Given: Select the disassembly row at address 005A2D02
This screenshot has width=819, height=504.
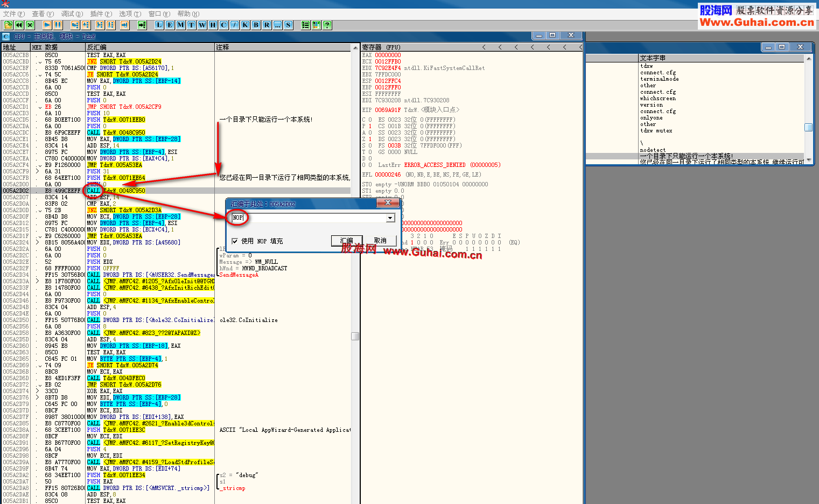Looking at the screenshot, I should pyautogui.click(x=177, y=191).
